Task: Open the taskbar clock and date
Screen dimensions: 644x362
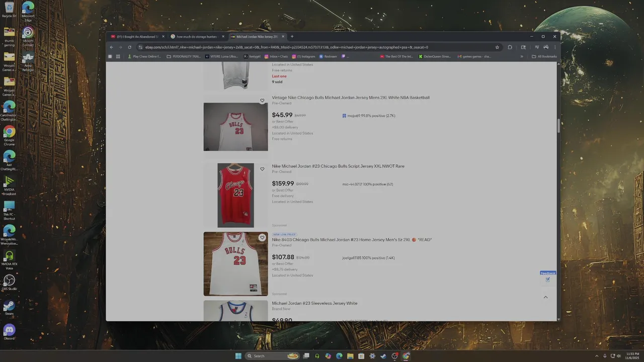Action: tap(632, 356)
